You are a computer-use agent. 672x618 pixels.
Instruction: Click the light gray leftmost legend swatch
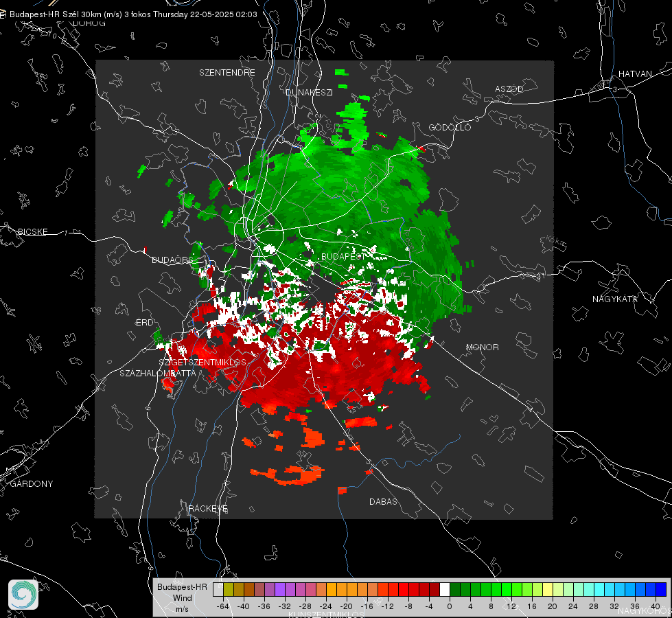(x=218, y=590)
